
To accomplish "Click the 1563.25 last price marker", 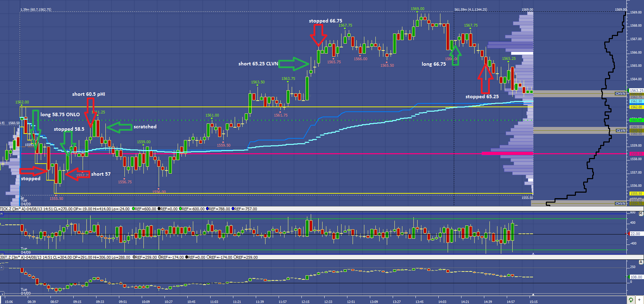I will [636, 91].
